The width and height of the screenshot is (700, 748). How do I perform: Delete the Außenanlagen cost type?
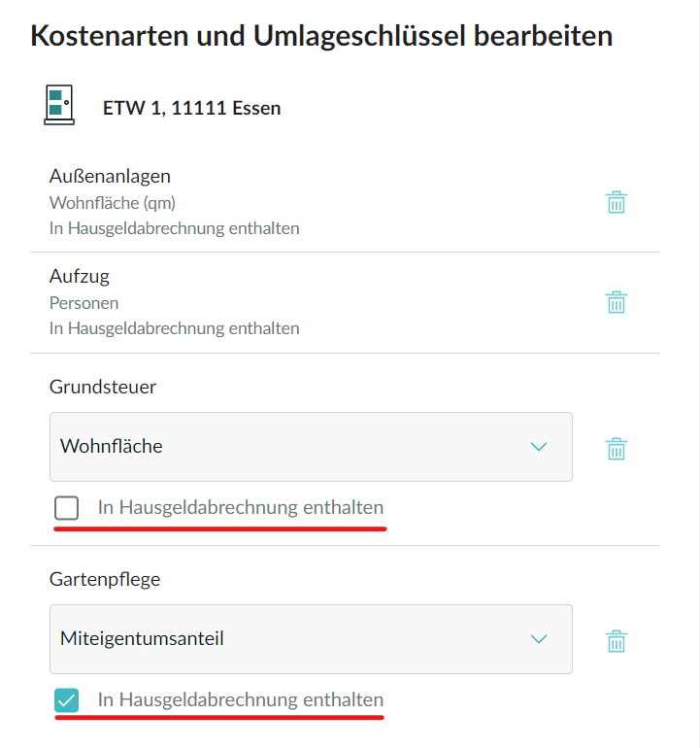tap(617, 202)
